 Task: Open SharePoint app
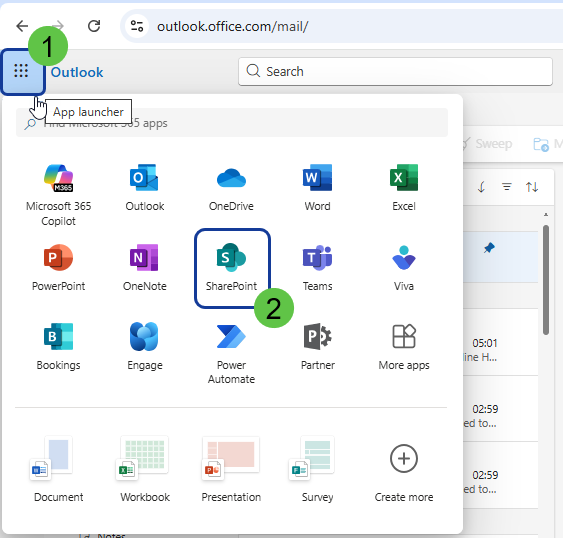tap(232, 268)
